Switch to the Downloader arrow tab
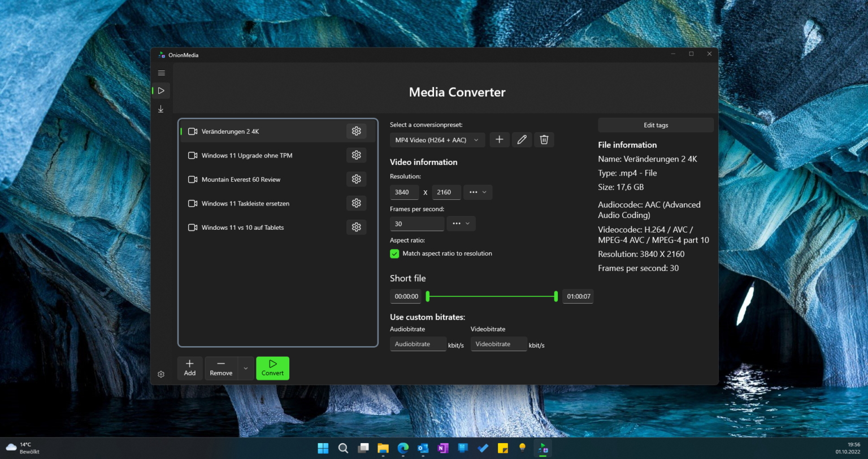 click(161, 108)
